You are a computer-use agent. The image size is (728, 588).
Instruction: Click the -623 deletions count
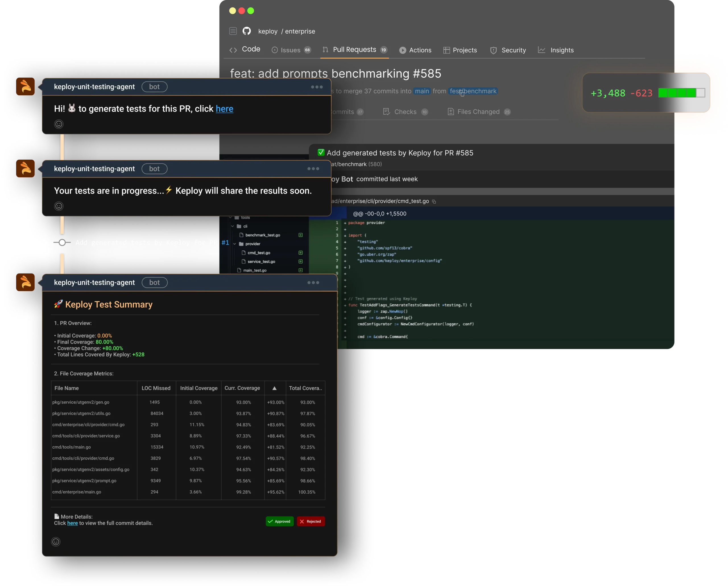pos(641,93)
